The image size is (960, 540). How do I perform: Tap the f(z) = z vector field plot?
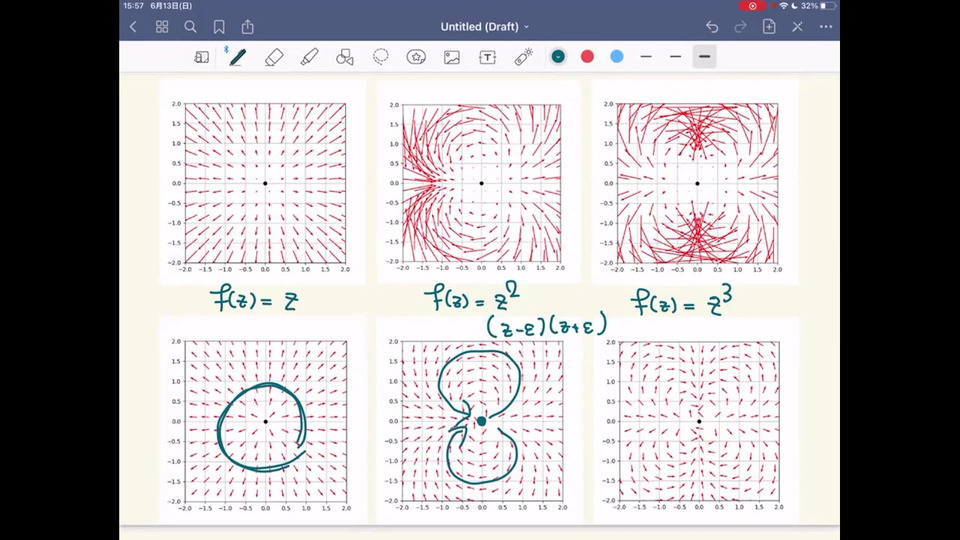(x=262, y=182)
